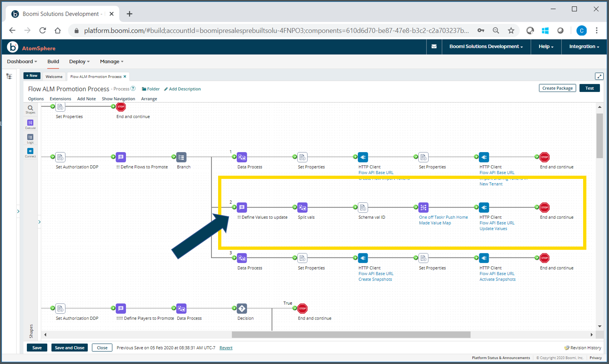Click the + New component button
The height and width of the screenshot is (364, 609).
[32, 76]
